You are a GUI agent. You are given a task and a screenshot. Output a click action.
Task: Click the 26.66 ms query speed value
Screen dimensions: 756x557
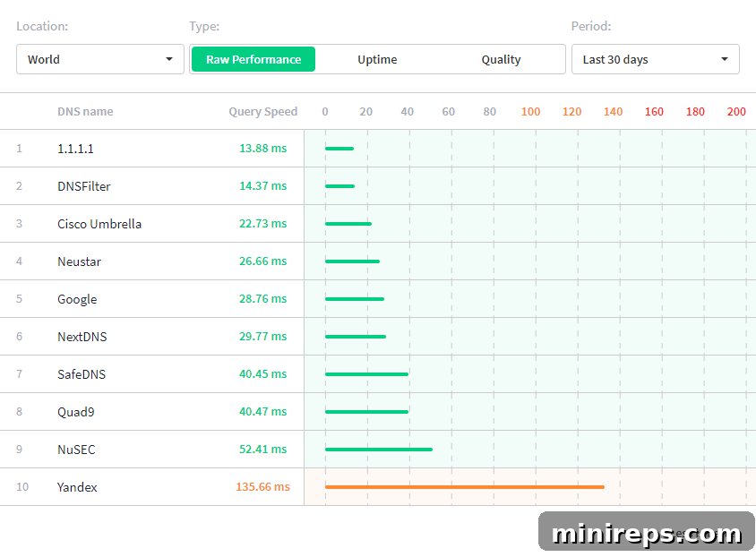tap(262, 261)
